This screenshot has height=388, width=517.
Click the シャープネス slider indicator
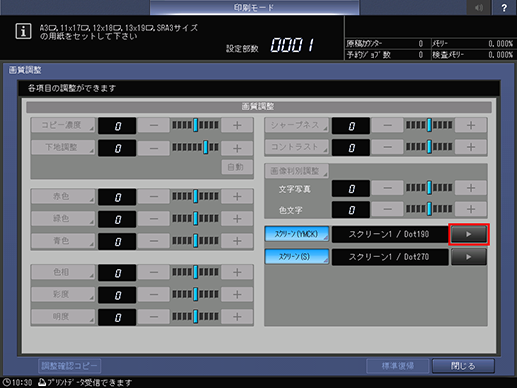point(429,125)
